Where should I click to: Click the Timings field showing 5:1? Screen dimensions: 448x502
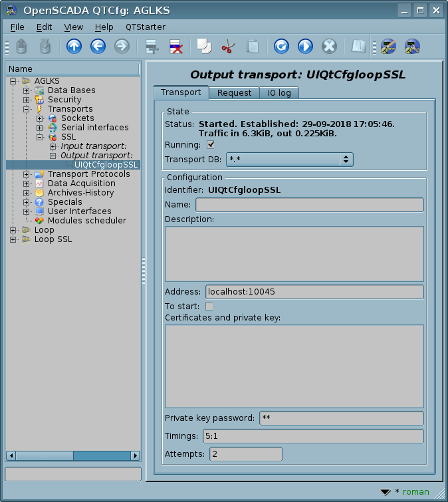(313, 436)
